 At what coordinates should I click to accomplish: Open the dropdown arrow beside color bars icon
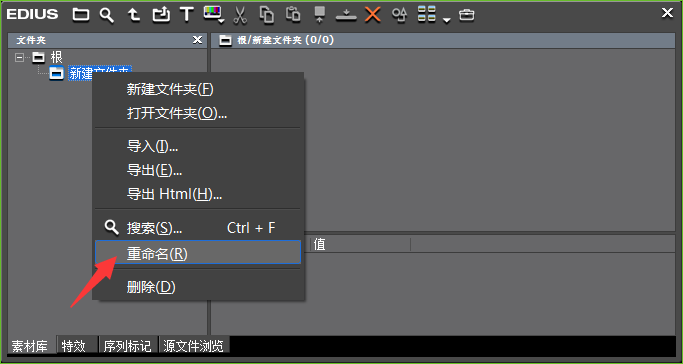(222, 20)
